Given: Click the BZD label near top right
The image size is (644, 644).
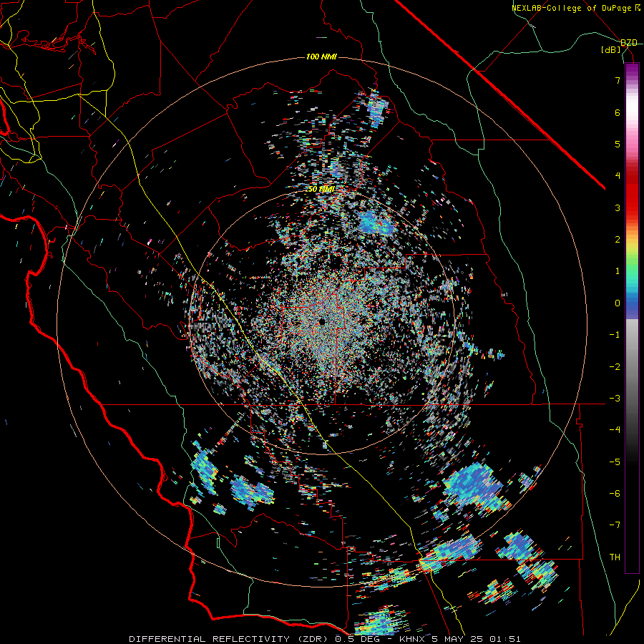Looking at the screenshot, I should [x=629, y=43].
